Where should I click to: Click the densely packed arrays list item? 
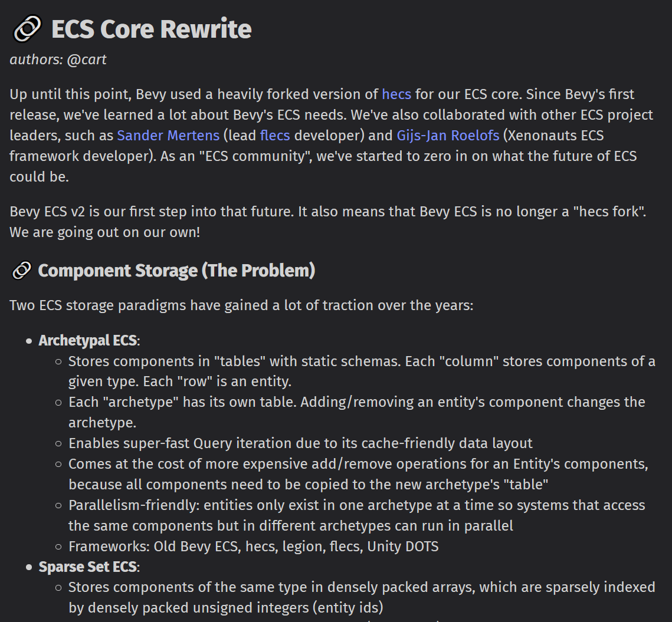(362, 597)
